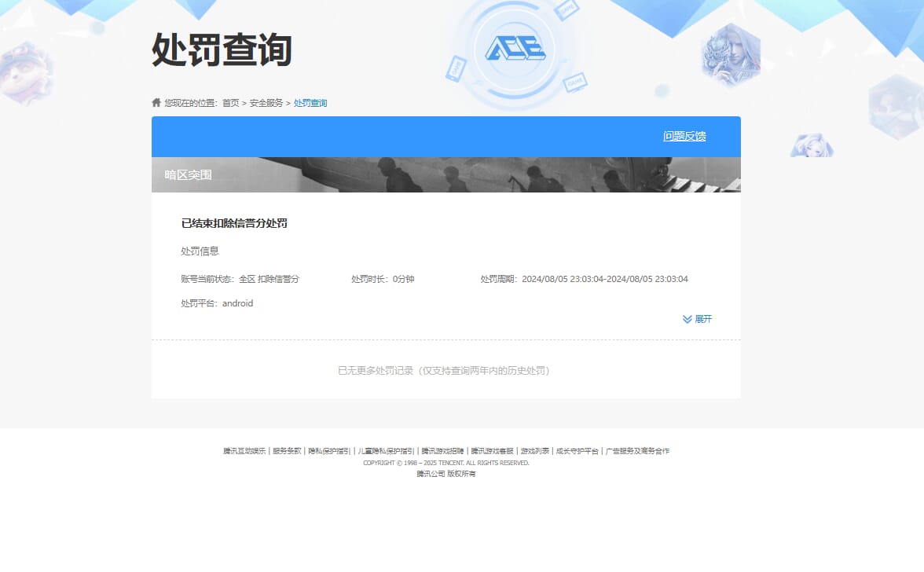Click the home icon in the breadcrumb bar
924x572 pixels.
pos(156,102)
